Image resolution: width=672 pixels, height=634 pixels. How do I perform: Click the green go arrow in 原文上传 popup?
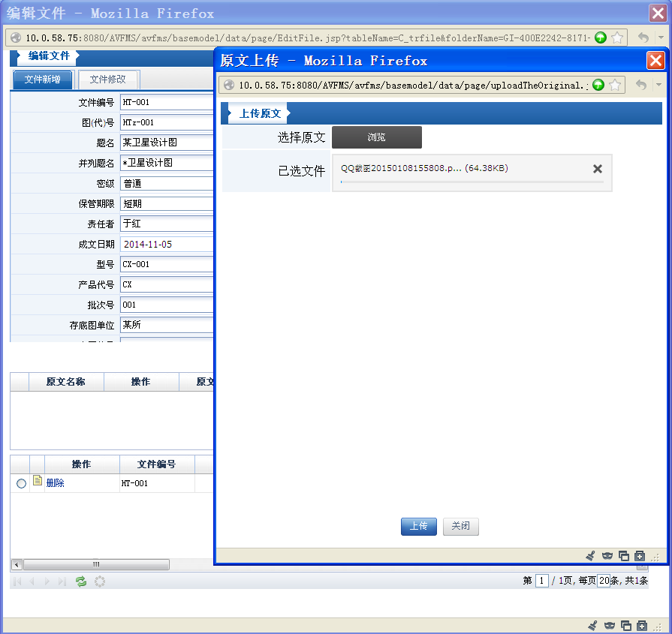coord(598,85)
